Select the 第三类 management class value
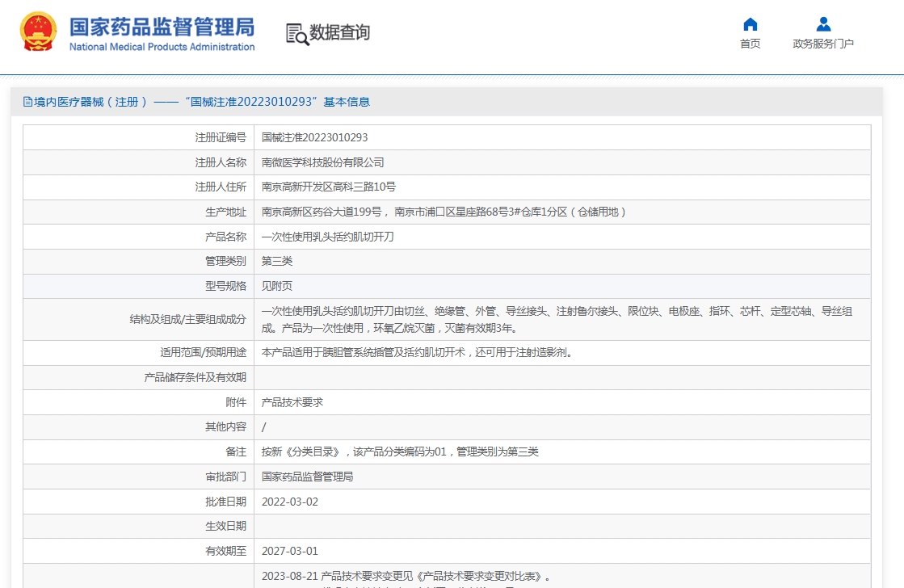The image size is (904, 588). pos(277,261)
